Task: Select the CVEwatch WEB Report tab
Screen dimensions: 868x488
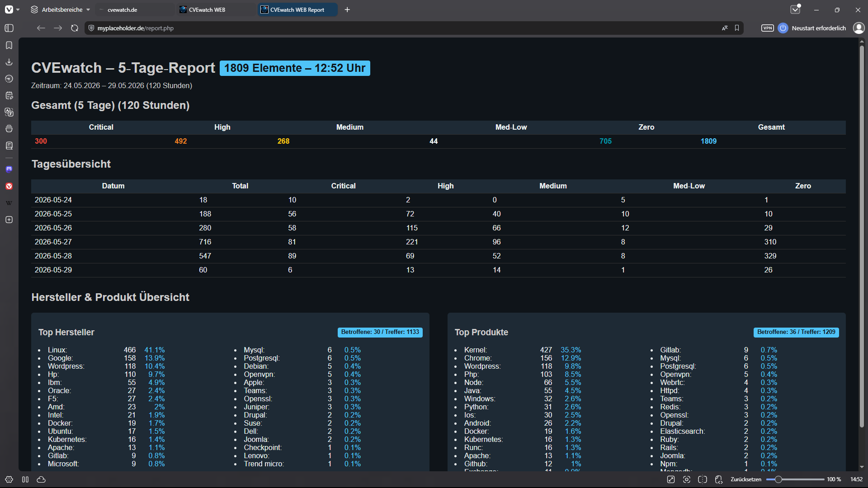Action: coord(297,9)
